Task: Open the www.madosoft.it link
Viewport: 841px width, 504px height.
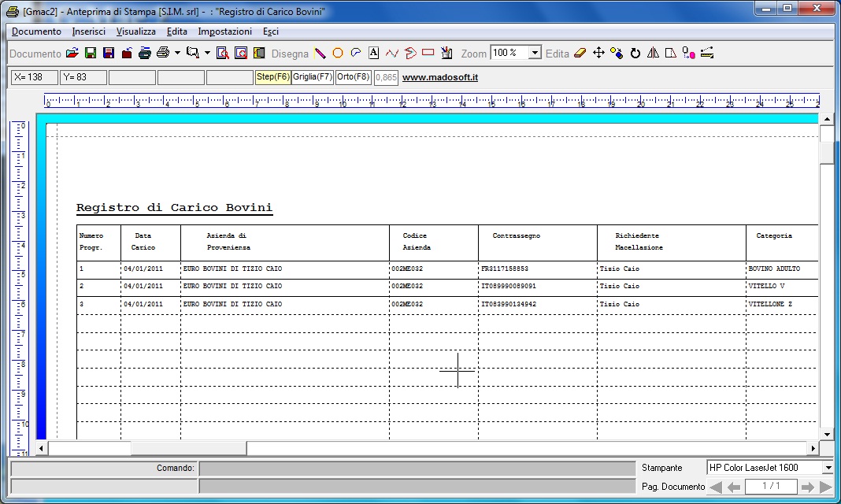Action: 440,77
